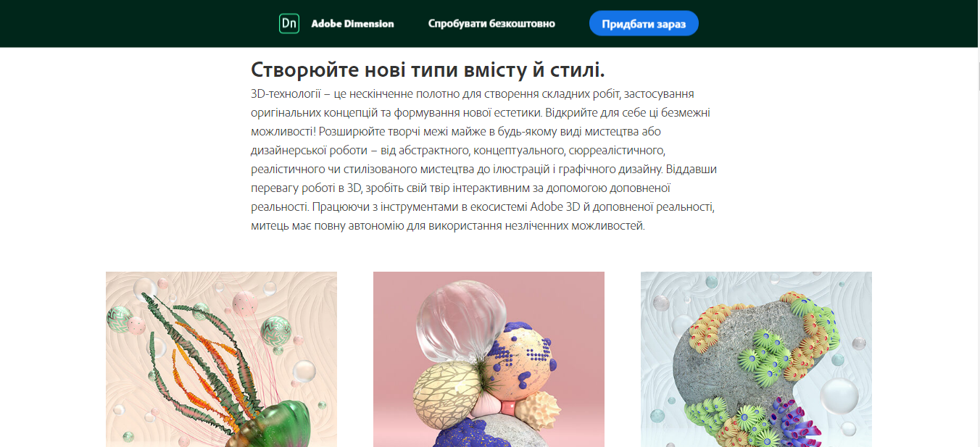Click the Adobe Dimension Dn logo icon
The height and width of the screenshot is (447, 980).
[x=289, y=23]
